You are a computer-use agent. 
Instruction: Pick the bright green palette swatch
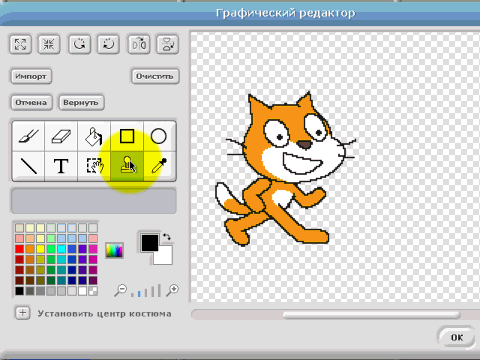(x=51, y=249)
